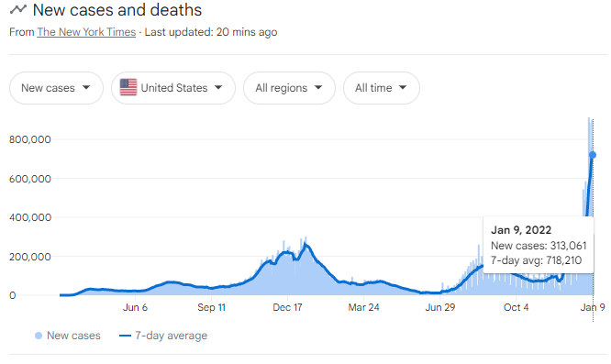Open the All time range selector
This screenshot has width=611, height=364.
(382, 88)
